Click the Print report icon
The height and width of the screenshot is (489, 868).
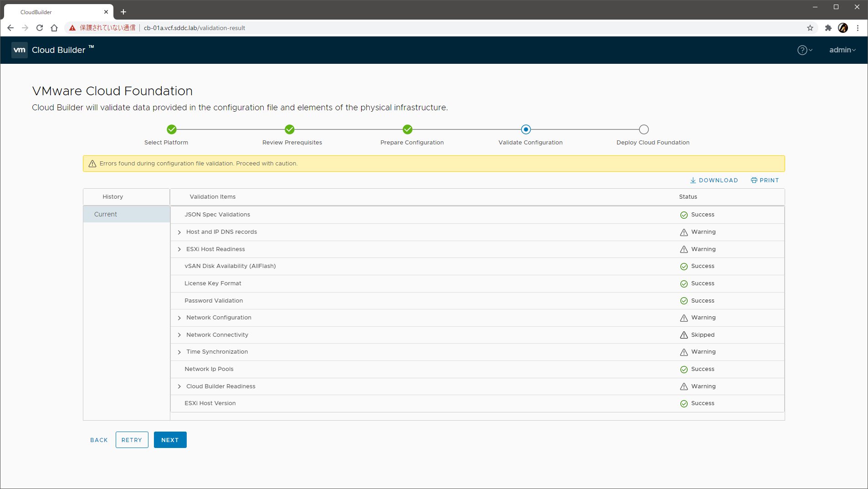754,180
